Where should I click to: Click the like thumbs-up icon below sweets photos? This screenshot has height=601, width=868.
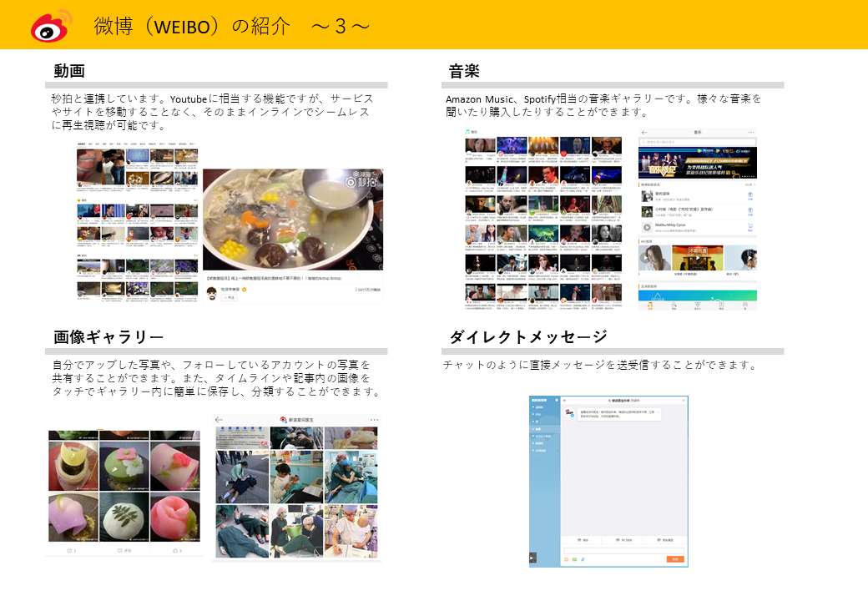pyautogui.click(x=176, y=551)
